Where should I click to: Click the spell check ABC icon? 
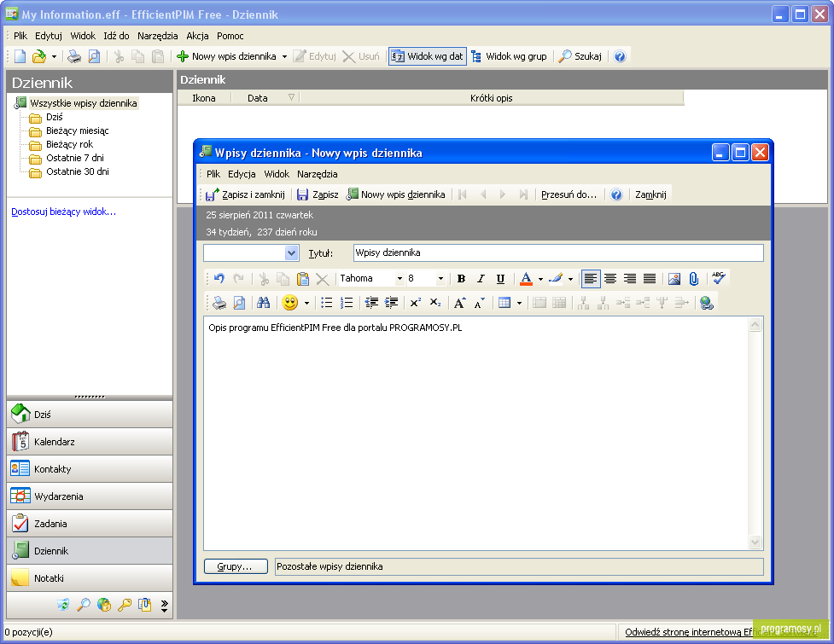(719, 278)
